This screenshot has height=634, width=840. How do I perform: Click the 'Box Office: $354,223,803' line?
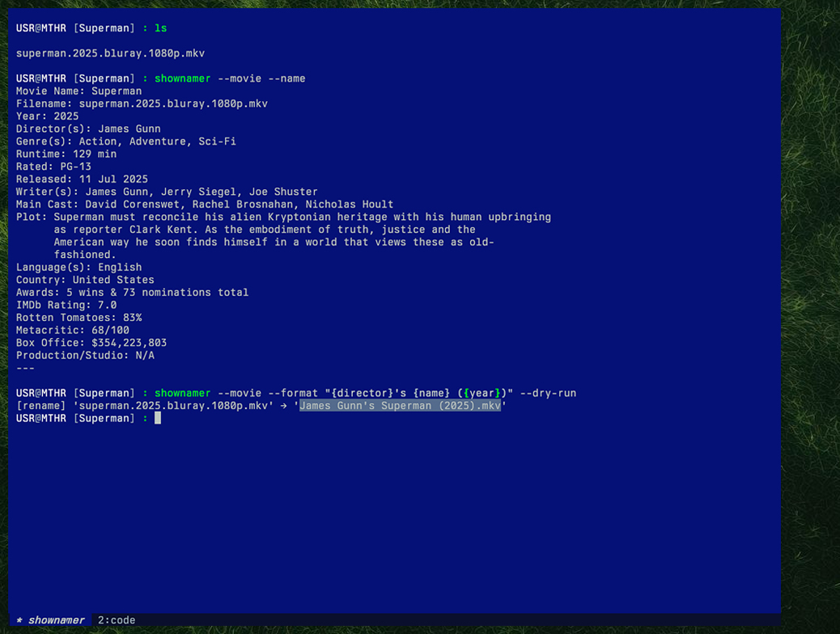[91, 343]
